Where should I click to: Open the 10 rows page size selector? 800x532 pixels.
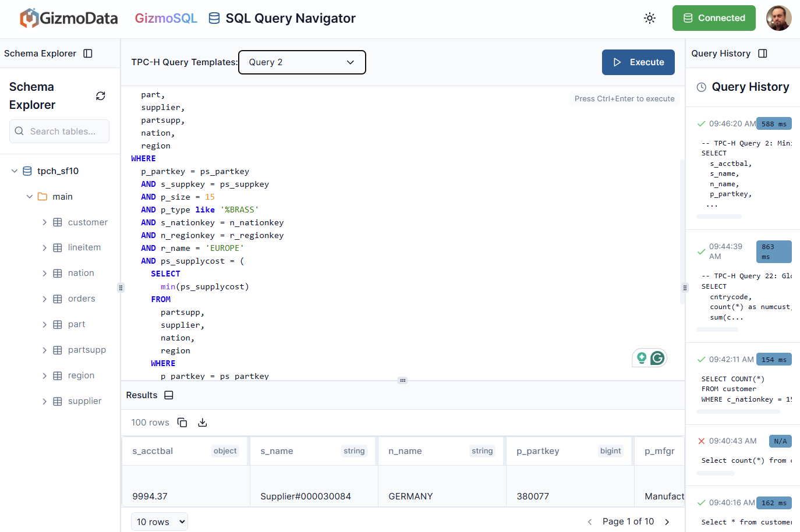pyautogui.click(x=159, y=522)
